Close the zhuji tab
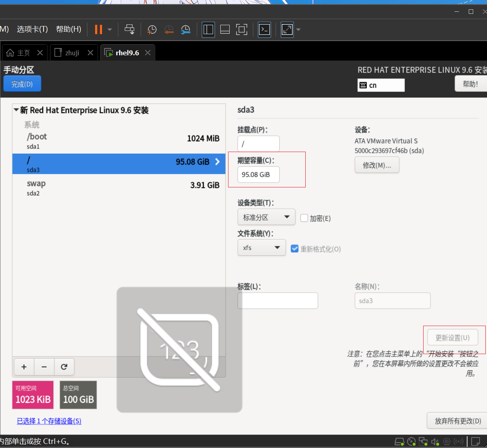 point(90,53)
